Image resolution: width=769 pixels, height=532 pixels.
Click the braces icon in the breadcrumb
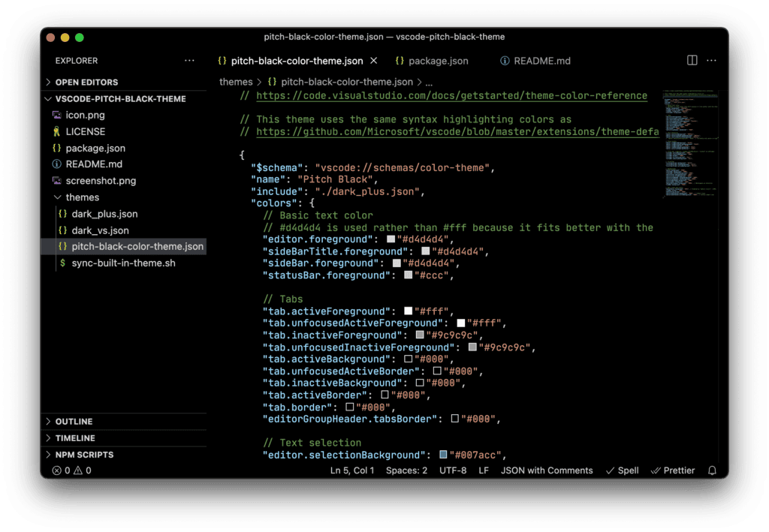pos(272,82)
